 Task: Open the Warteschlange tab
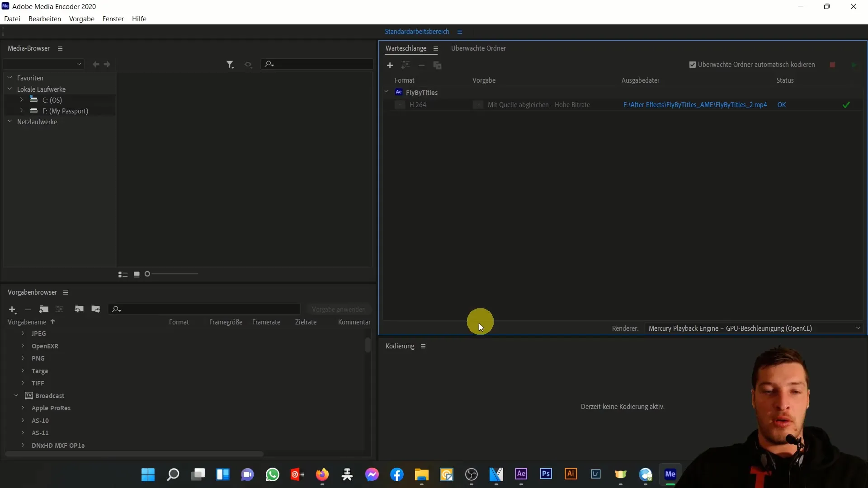(406, 48)
